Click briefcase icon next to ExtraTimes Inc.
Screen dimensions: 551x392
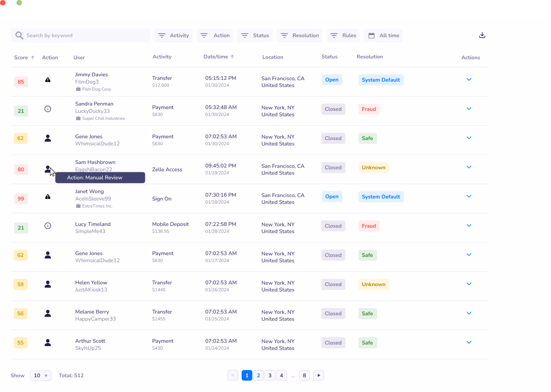pos(78,206)
